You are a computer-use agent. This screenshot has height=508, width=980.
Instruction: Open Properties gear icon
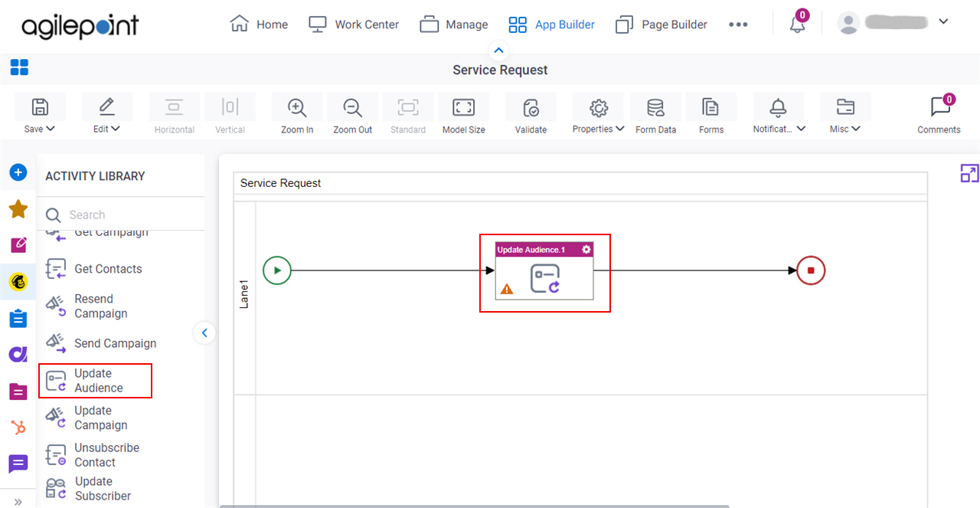[599, 107]
